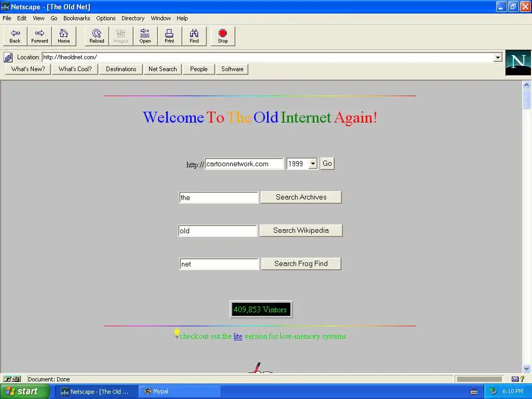Click the Net Search directory button
532x399 pixels.
[163, 69]
